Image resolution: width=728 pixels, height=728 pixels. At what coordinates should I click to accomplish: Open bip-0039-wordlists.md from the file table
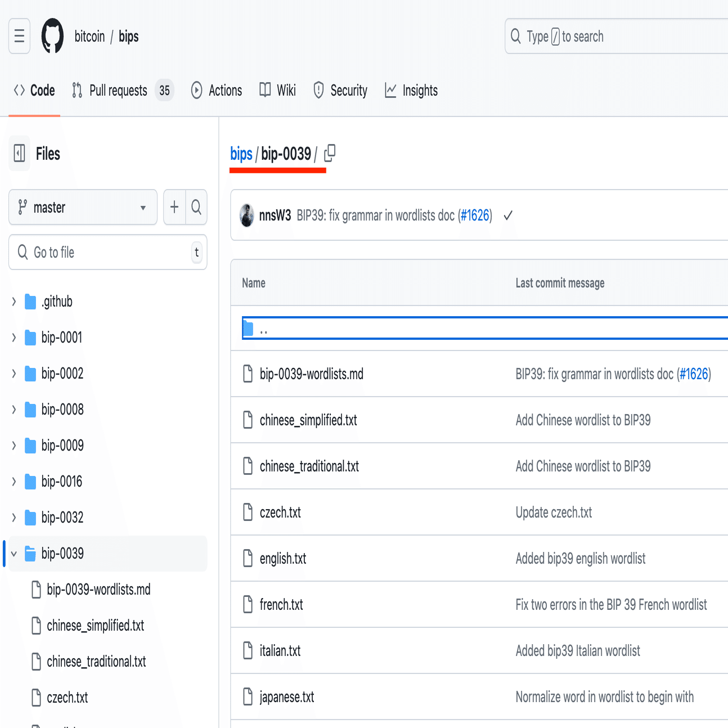312,374
